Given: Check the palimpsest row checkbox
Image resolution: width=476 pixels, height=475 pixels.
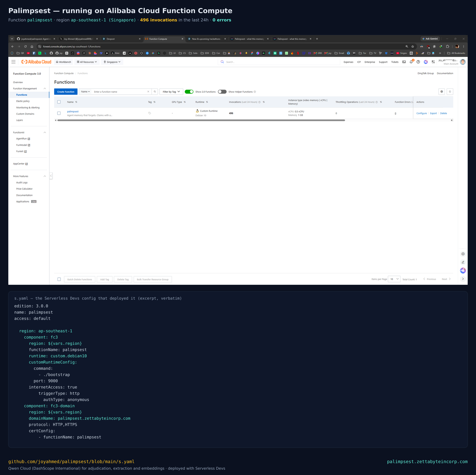Looking at the screenshot, I should pos(59,113).
